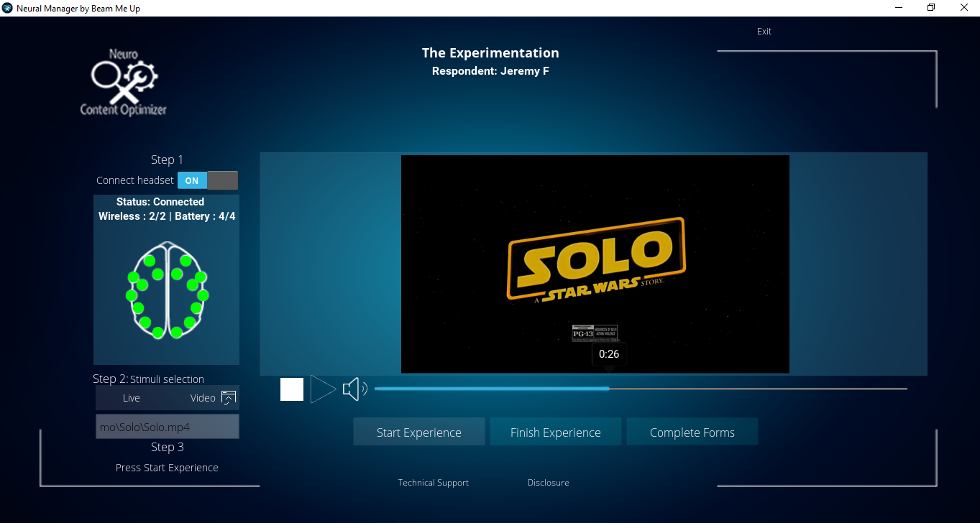This screenshot has width=980, height=523.
Task: Click the Neuro Content Optimizer logo
Action: [x=124, y=83]
